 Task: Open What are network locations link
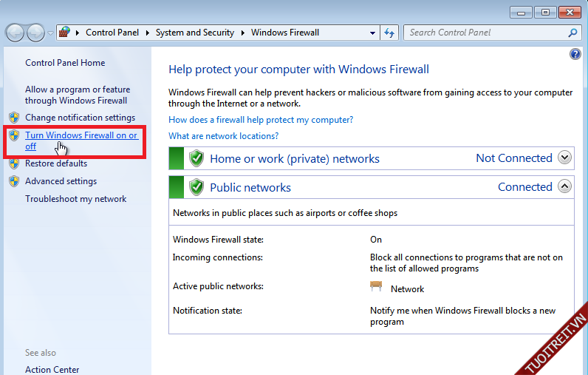(x=223, y=136)
